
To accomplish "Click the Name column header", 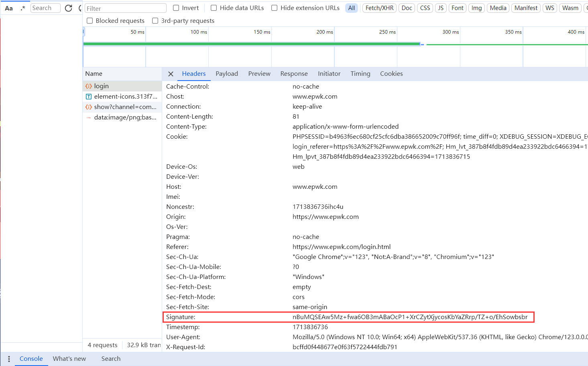I will pos(122,74).
